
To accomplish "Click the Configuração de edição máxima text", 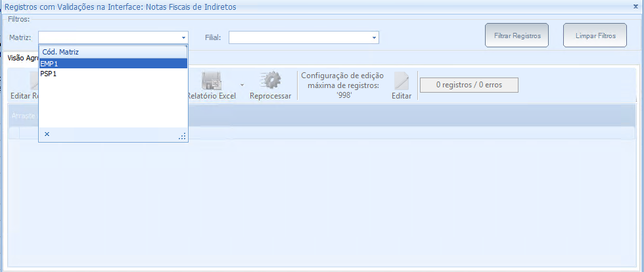I will pyautogui.click(x=342, y=85).
